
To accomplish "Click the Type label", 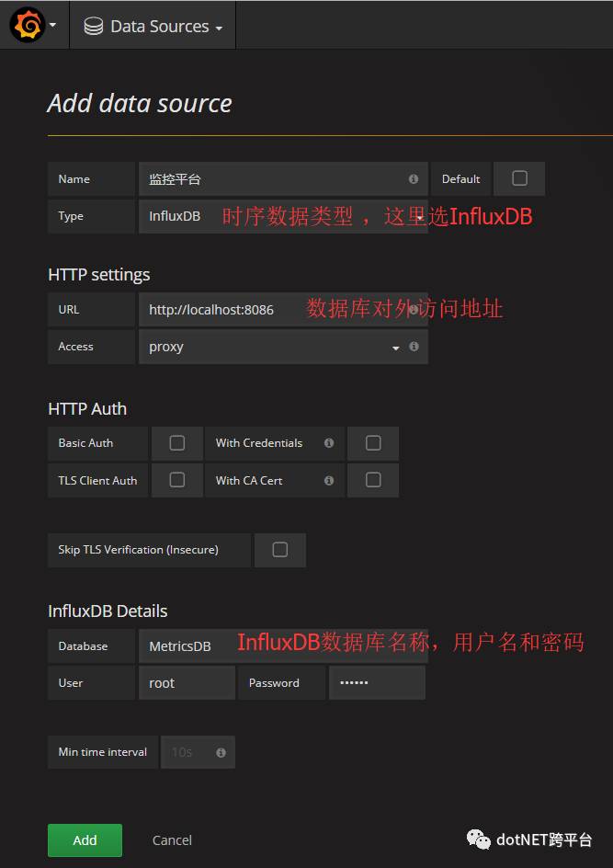I will click(71, 216).
